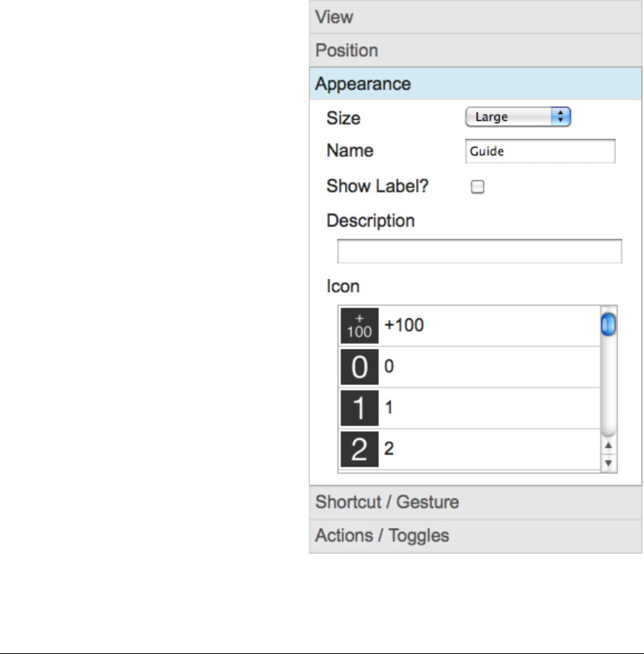644x654 pixels.
Task: Expand the Position section
Action: (x=475, y=50)
